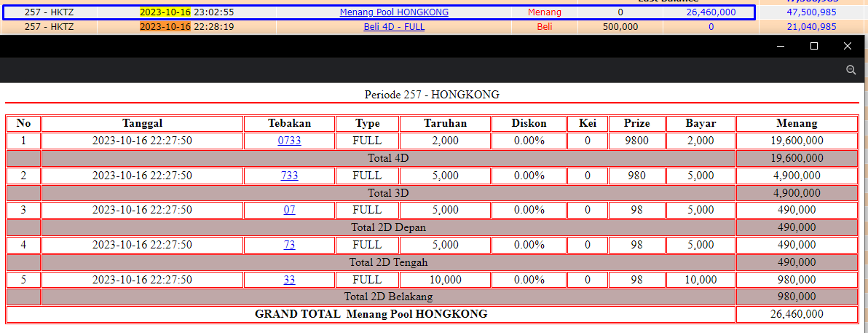Click the 980 prize cell
Screen dimensions: 868x333
636,176
